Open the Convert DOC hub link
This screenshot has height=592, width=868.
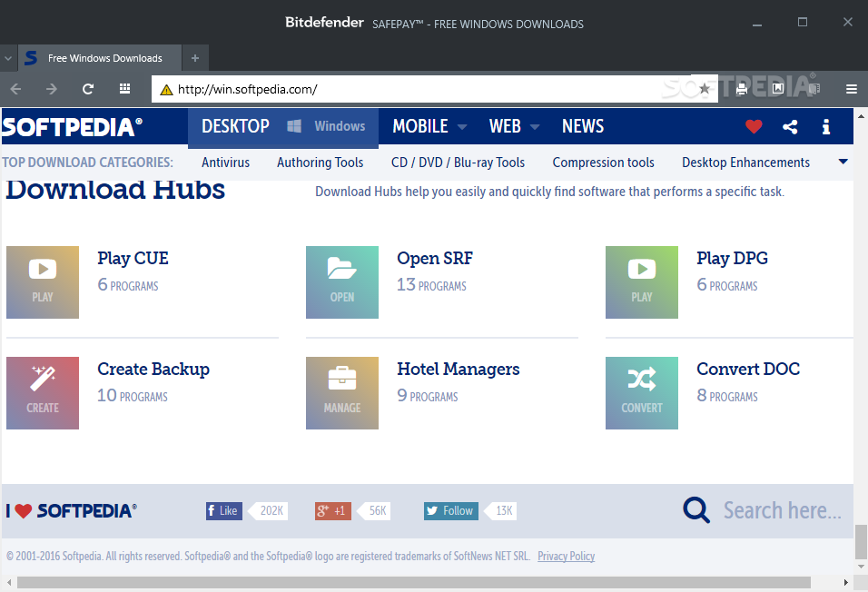pyautogui.click(x=748, y=369)
